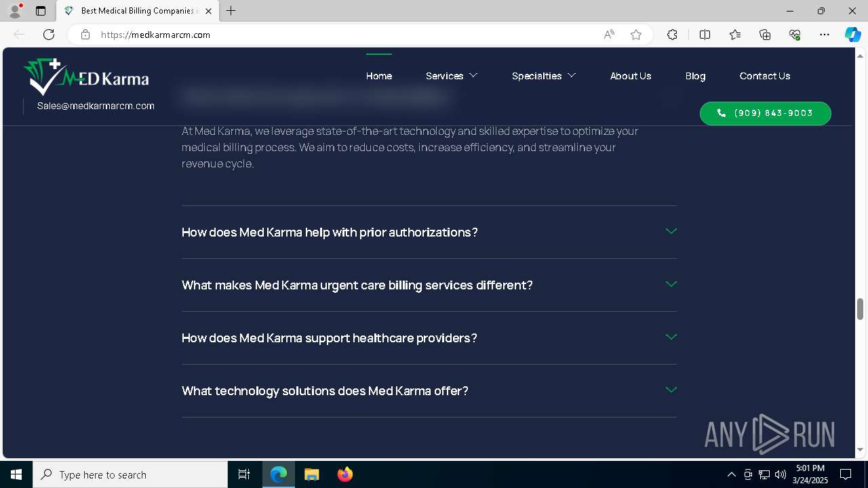Screen dimensions: 868x488
Task: Open the tab actions menu icon
Action: pyautogui.click(x=41, y=11)
